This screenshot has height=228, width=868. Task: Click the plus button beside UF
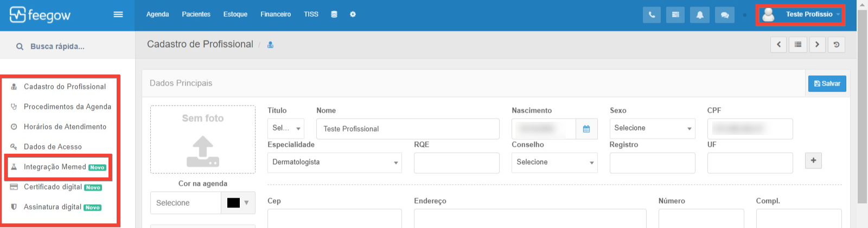coord(813,160)
